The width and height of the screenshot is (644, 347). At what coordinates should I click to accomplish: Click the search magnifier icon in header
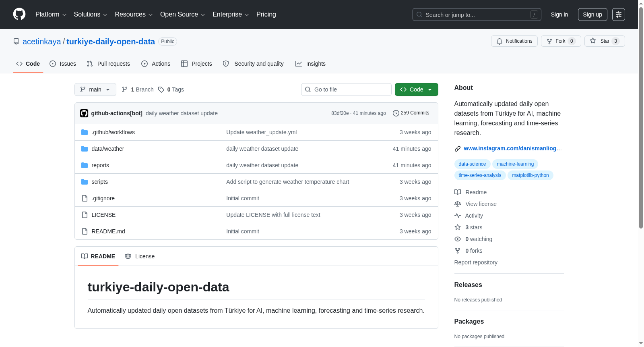coord(419,15)
